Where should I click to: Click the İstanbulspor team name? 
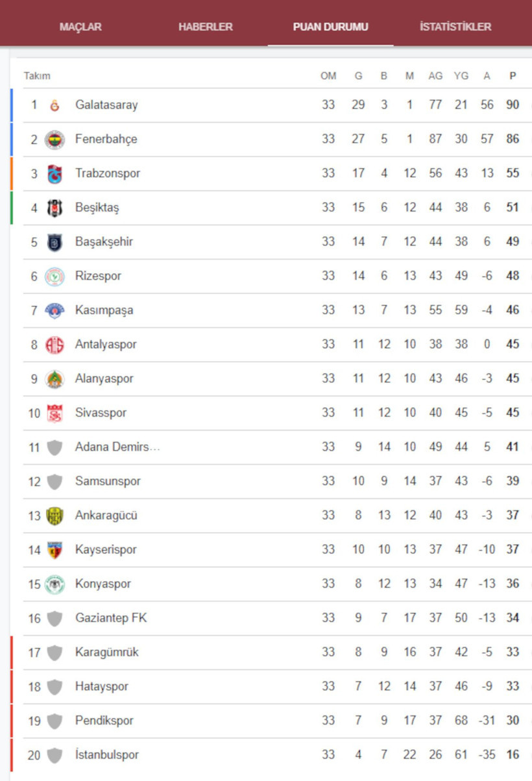(x=107, y=754)
